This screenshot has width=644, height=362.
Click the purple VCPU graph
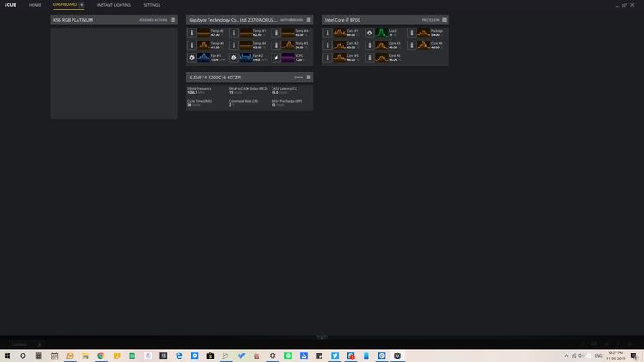tap(288, 58)
